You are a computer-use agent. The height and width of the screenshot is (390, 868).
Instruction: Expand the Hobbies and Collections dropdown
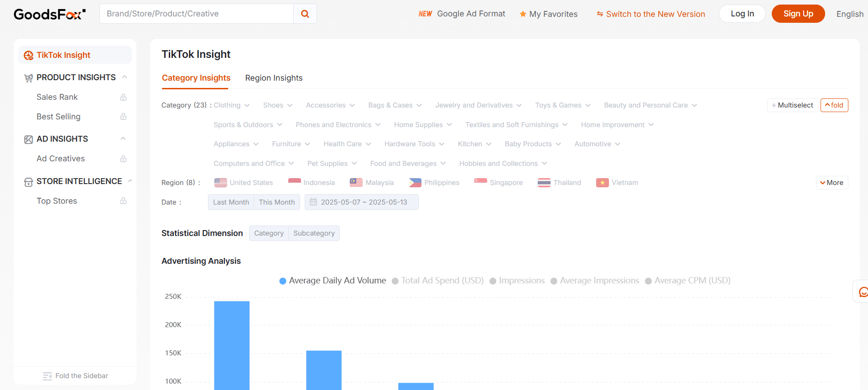tap(503, 164)
